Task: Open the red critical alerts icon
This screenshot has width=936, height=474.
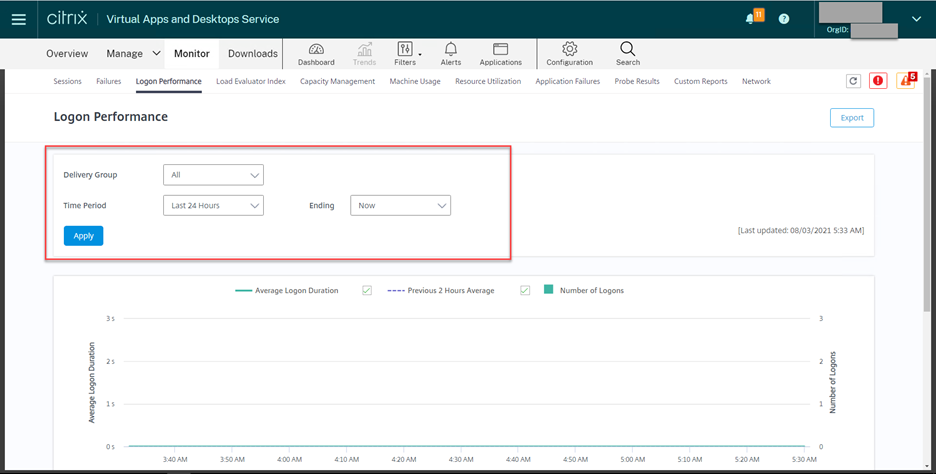Action: click(x=878, y=81)
